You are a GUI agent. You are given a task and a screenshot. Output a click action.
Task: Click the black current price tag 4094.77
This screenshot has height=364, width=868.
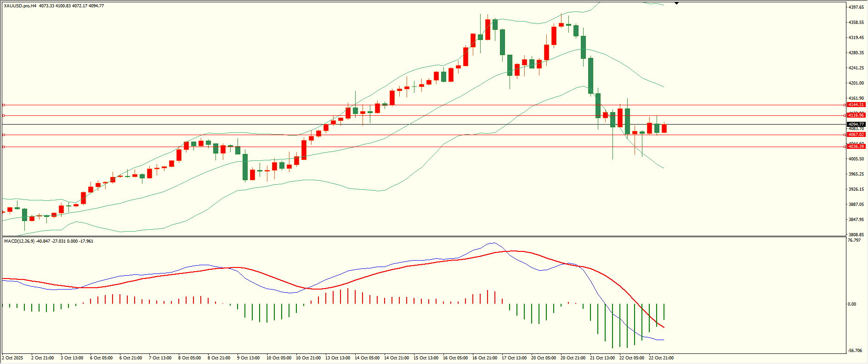pyautogui.click(x=856, y=125)
